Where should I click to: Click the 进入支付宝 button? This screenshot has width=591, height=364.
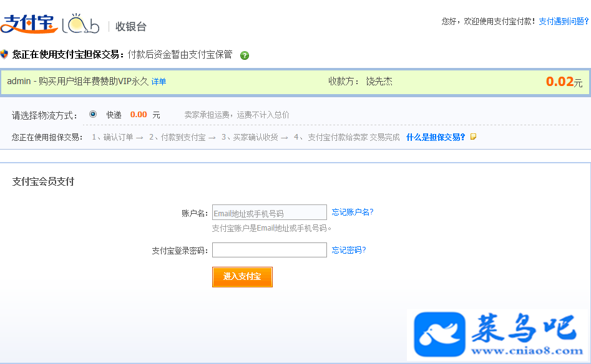tap(242, 277)
